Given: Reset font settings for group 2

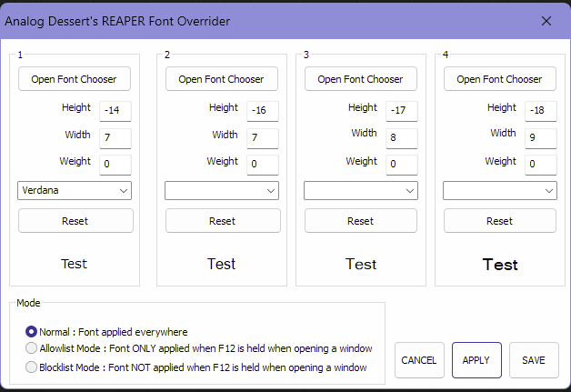Looking at the screenshot, I should 223,221.
